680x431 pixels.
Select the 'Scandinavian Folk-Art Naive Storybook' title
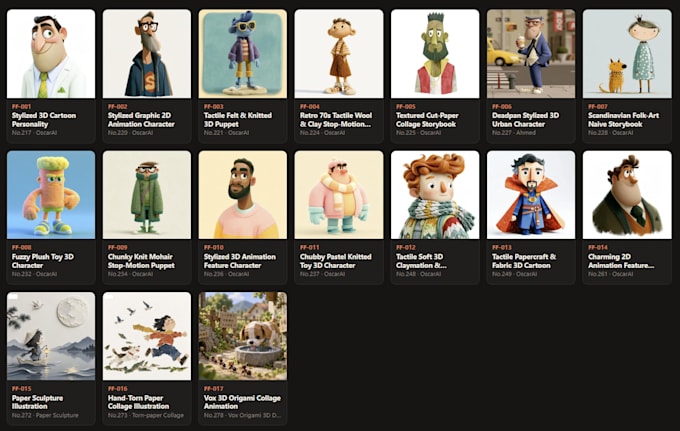(623, 120)
